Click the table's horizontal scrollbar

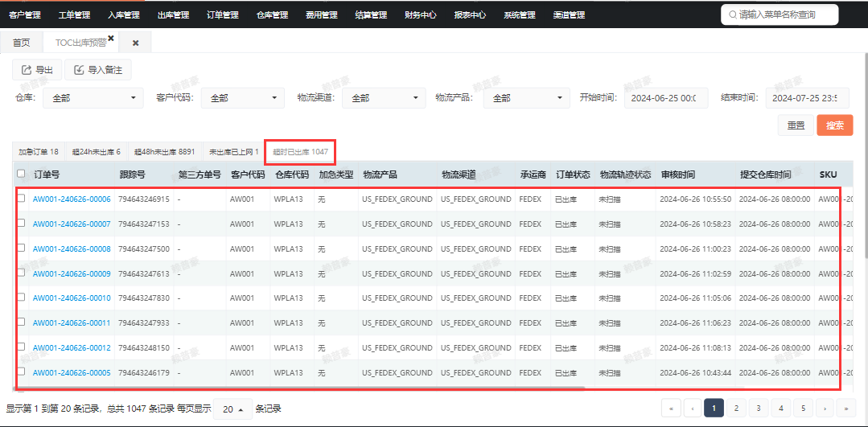click(300, 389)
